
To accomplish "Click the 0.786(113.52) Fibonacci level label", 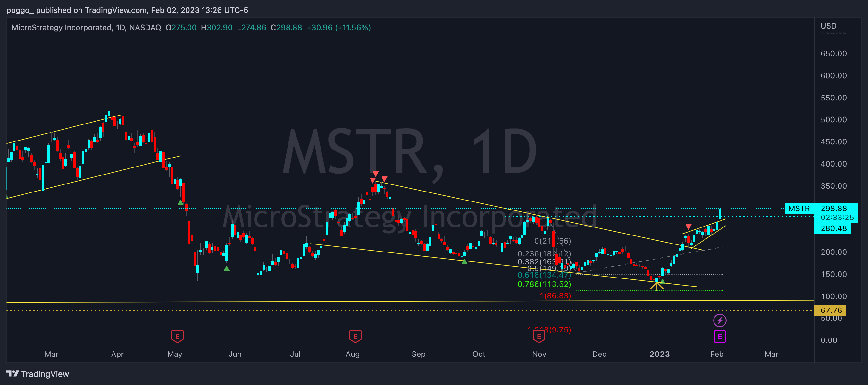I will [544, 284].
